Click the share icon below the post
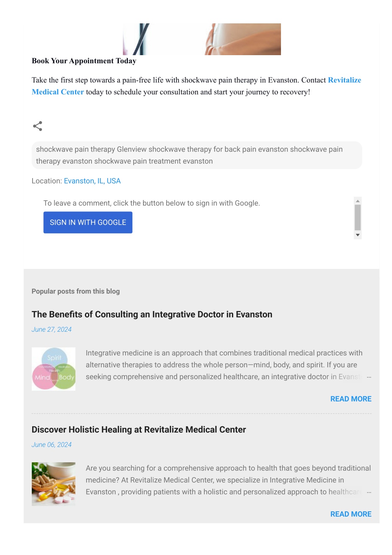The image size is (392, 555). click(38, 126)
